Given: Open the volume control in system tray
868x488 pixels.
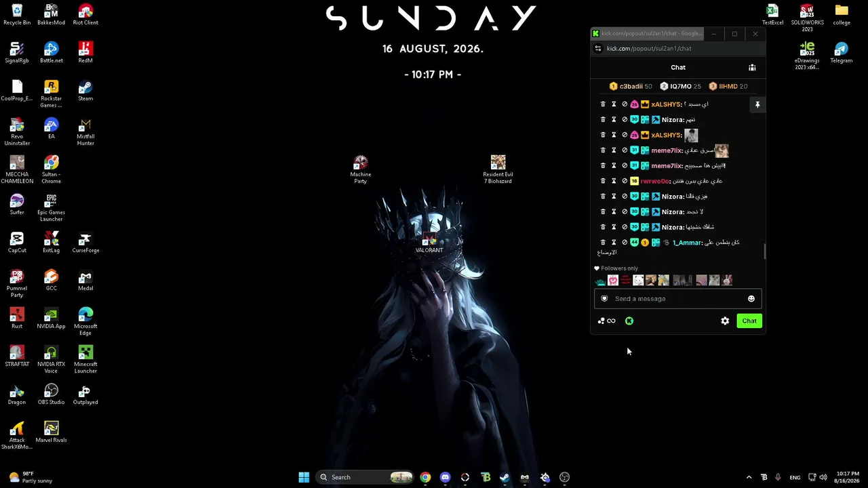Looking at the screenshot, I should coord(823,477).
